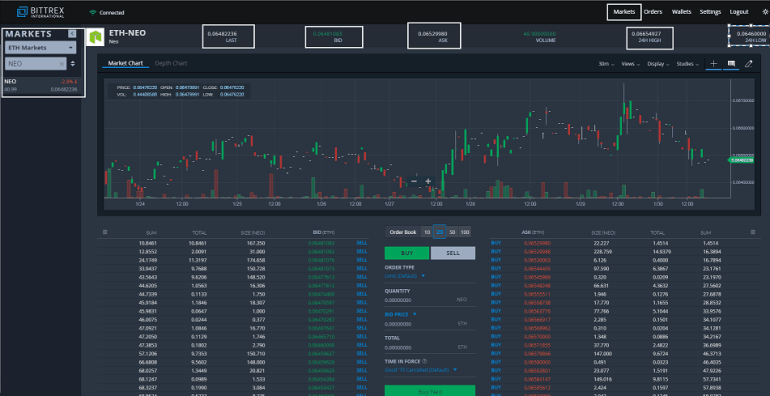The image size is (770, 396).
Task: Set order book depth to 50
Action: click(x=452, y=232)
